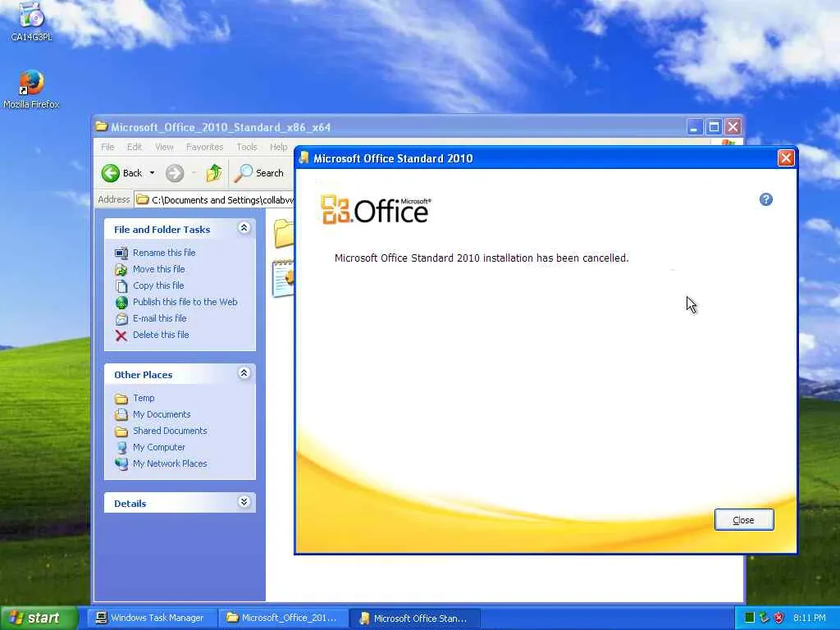Image resolution: width=840 pixels, height=630 pixels.
Task: Click the Rename this file icon
Action: [x=121, y=253]
